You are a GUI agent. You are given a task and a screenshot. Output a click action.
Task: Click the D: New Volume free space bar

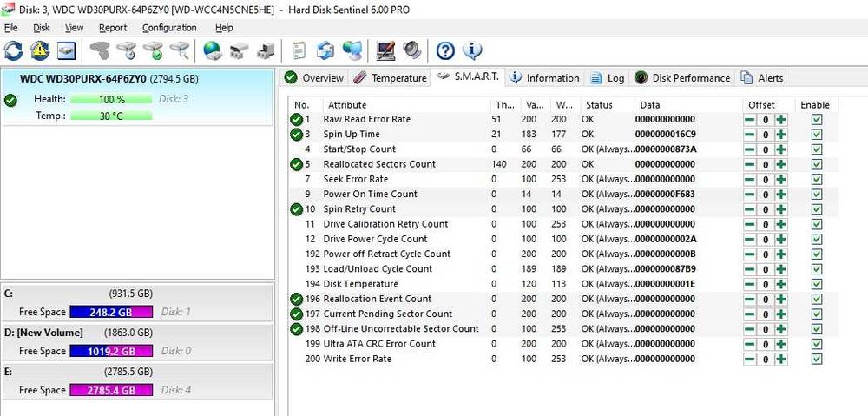[111, 351]
